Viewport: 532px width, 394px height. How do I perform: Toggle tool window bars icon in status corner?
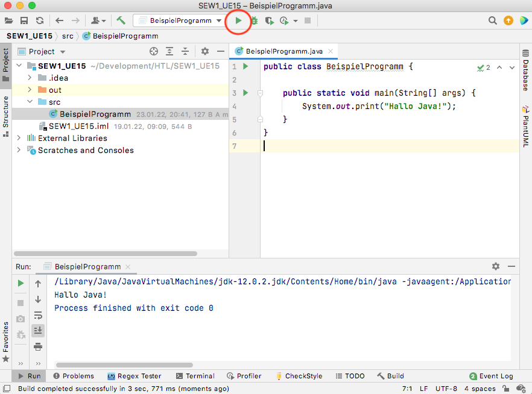[7, 388]
